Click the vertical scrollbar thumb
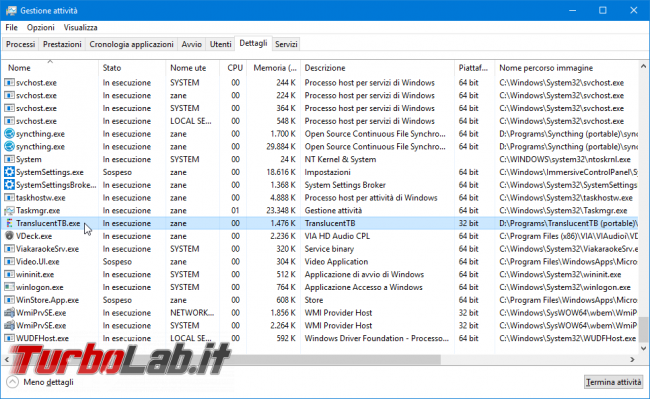 [x=643, y=330]
